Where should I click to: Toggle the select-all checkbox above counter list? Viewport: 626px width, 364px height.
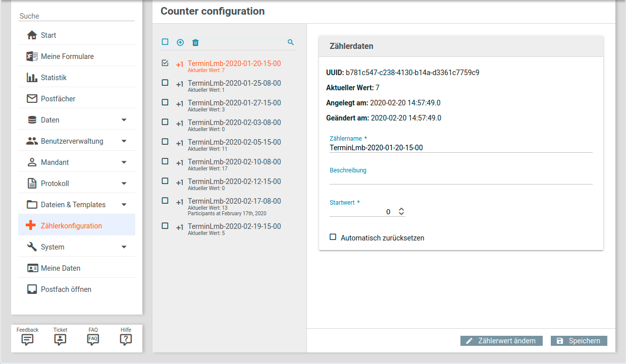(x=165, y=42)
